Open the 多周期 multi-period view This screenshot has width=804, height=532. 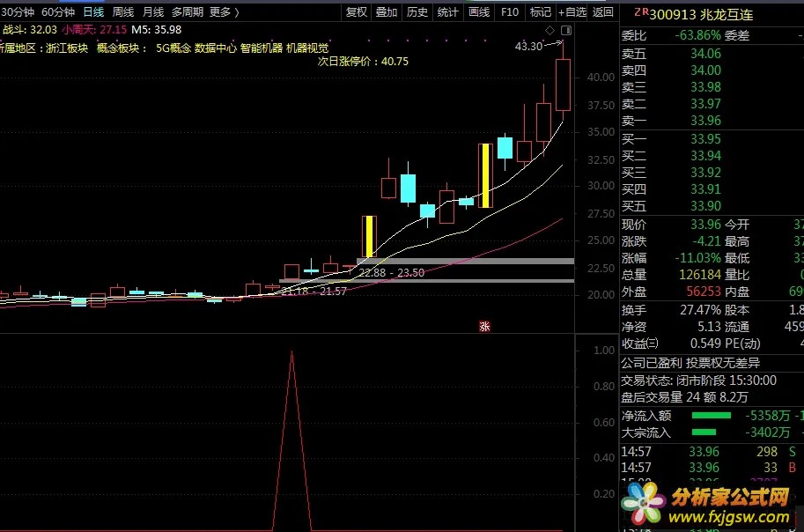coord(188,11)
